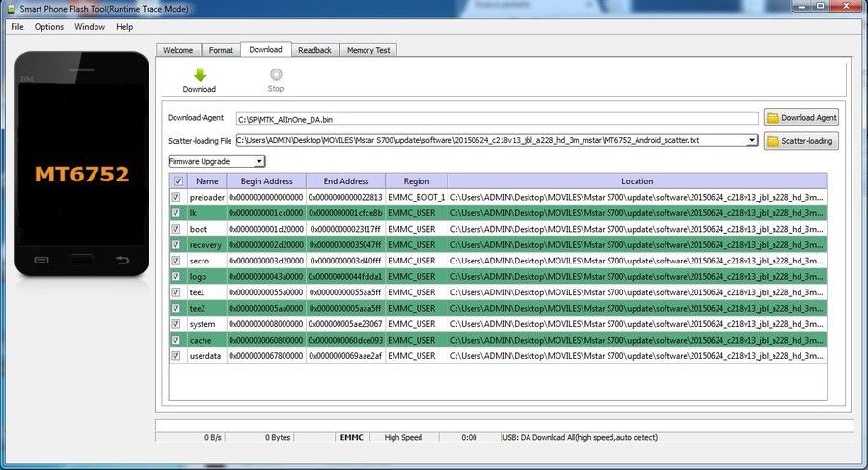The image size is (868, 470).
Task: Uncheck the logo partition checkbox
Action: click(176, 276)
